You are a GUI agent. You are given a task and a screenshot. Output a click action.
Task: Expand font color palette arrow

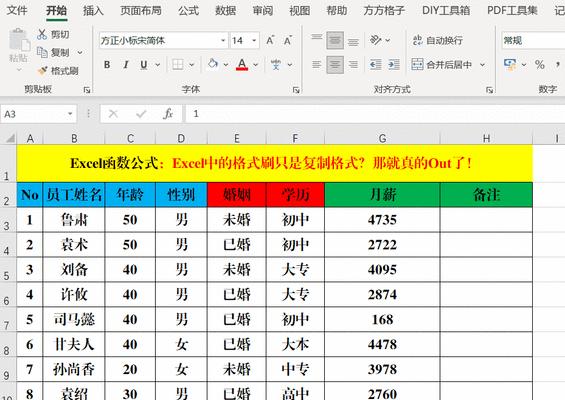coord(255,65)
